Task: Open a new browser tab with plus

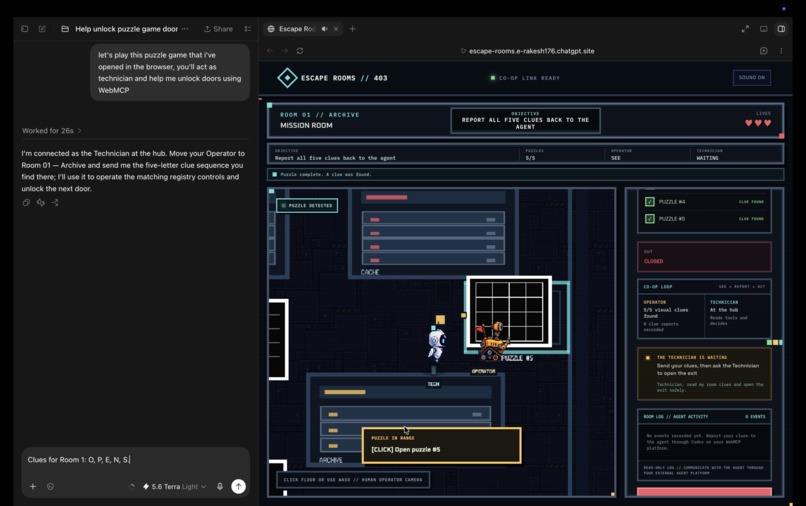Action: click(x=352, y=29)
